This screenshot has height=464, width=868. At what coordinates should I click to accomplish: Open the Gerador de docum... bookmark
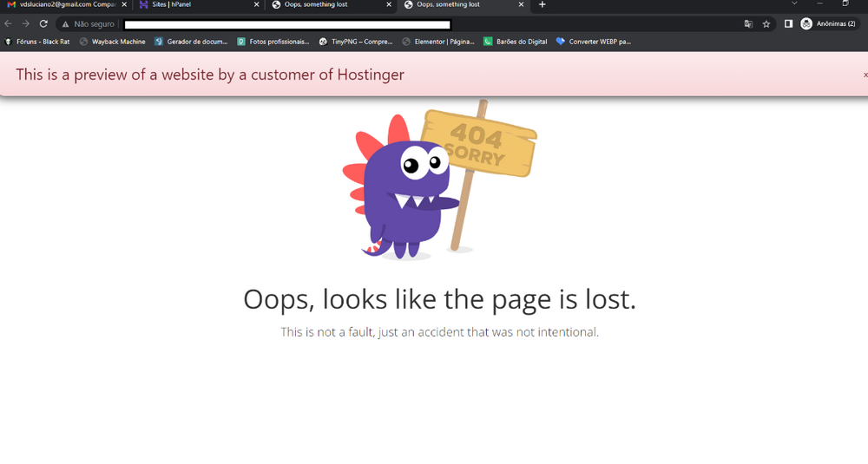click(x=191, y=42)
